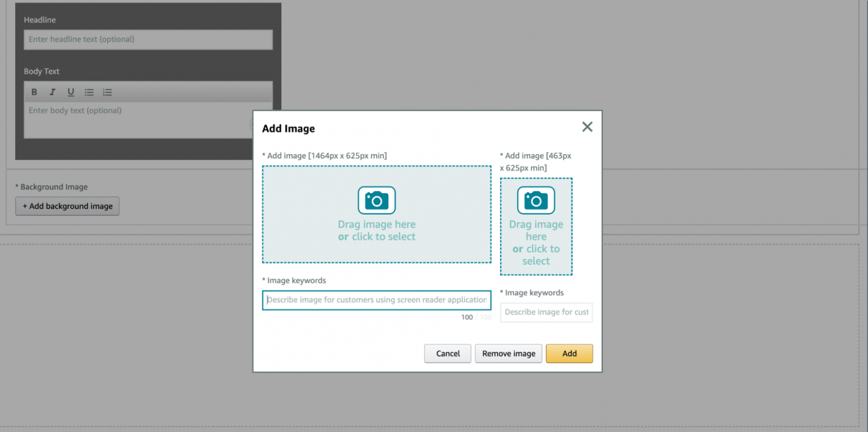868x432 pixels.
Task: Focus the wide Image keywords field
Action: click(x=376, y=300)
